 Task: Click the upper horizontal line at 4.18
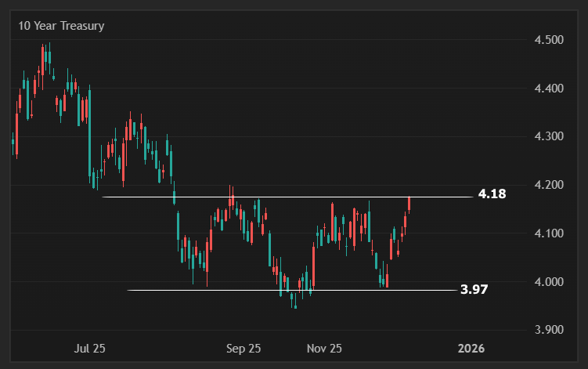click(x=313, y=197)
